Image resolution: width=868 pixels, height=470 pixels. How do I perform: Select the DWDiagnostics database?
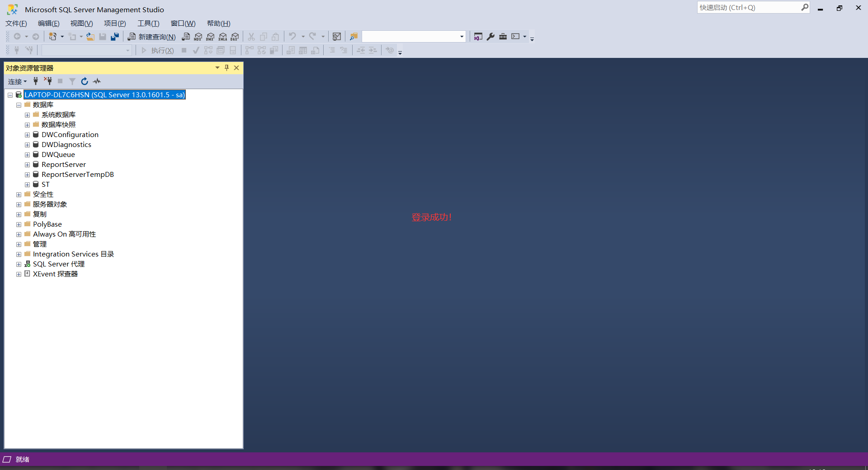coord(66,145)
